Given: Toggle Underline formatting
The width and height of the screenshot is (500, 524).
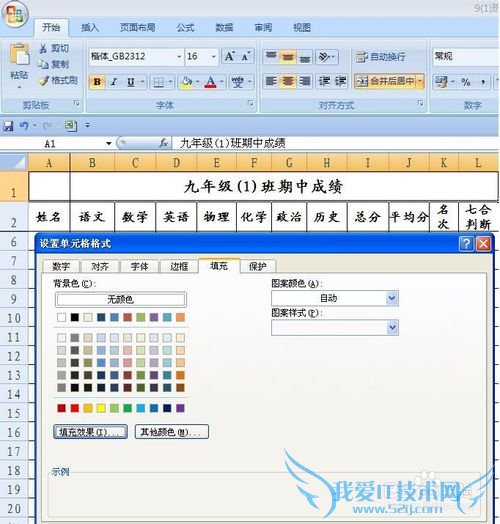Looking at the screenshot, I should coord(131,82).
